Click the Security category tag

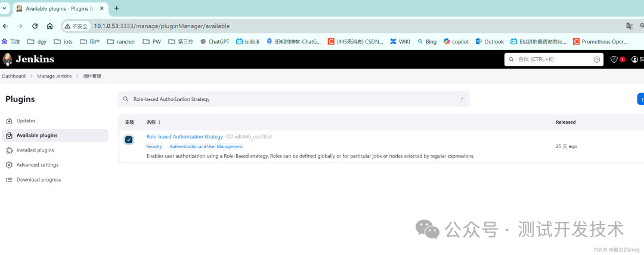(x=154, y=147)
